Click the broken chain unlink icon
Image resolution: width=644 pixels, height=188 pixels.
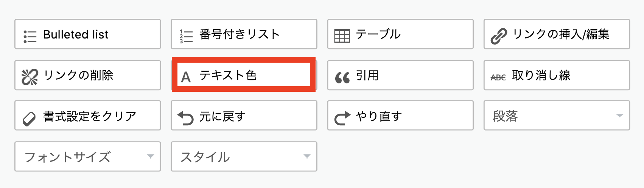(30, 77)
